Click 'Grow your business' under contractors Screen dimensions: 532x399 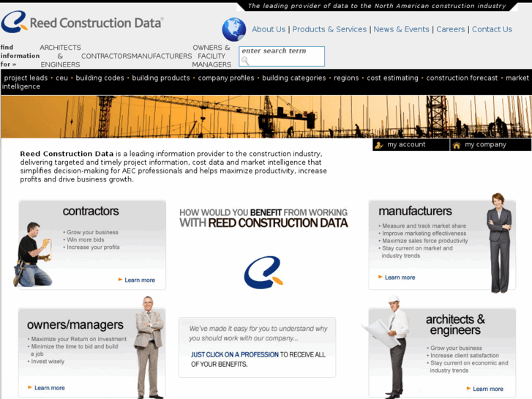92,232
